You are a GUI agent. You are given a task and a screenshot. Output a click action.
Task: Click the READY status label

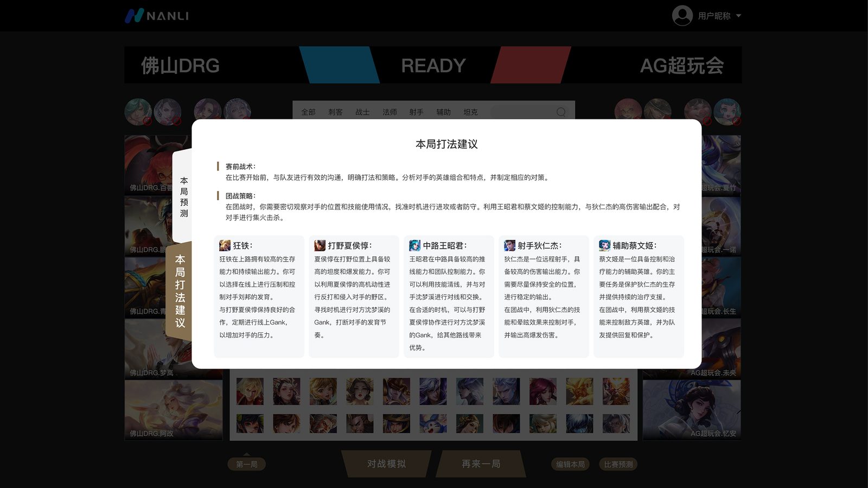click(x=433, y=66)
